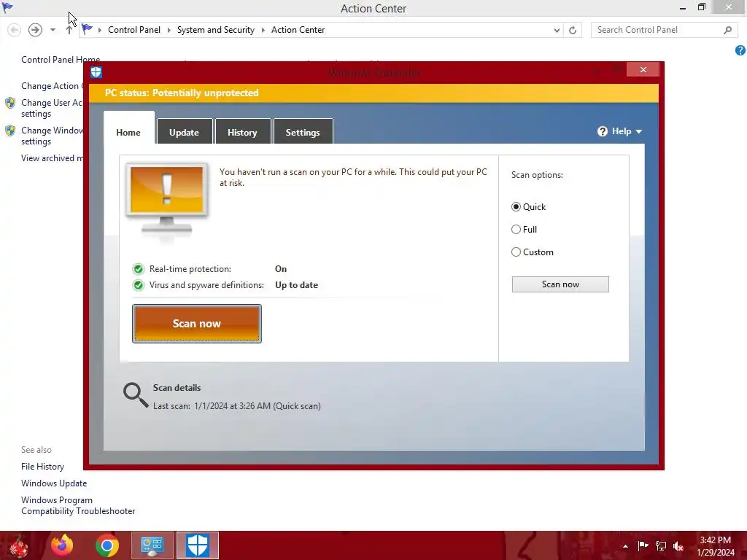Open File History link

point(42,467)
